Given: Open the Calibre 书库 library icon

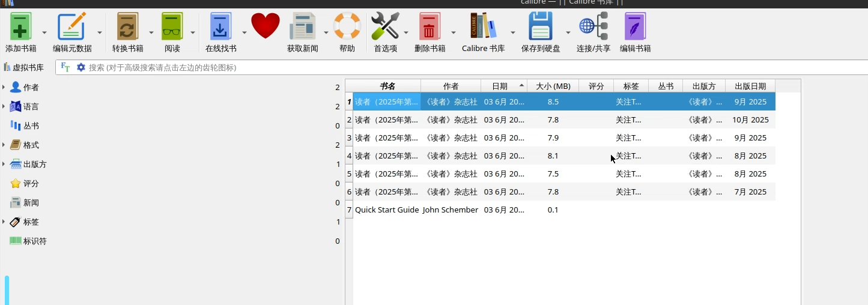Looking at the screenshot, I should coord(483,26).
